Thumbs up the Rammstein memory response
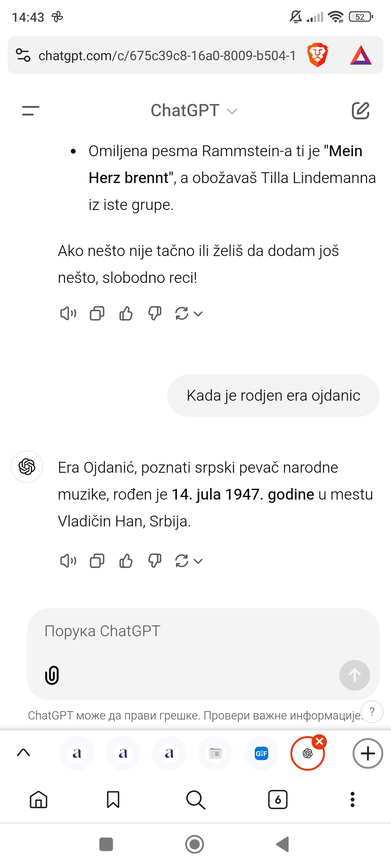391x868 pixels. pos(126,314)
